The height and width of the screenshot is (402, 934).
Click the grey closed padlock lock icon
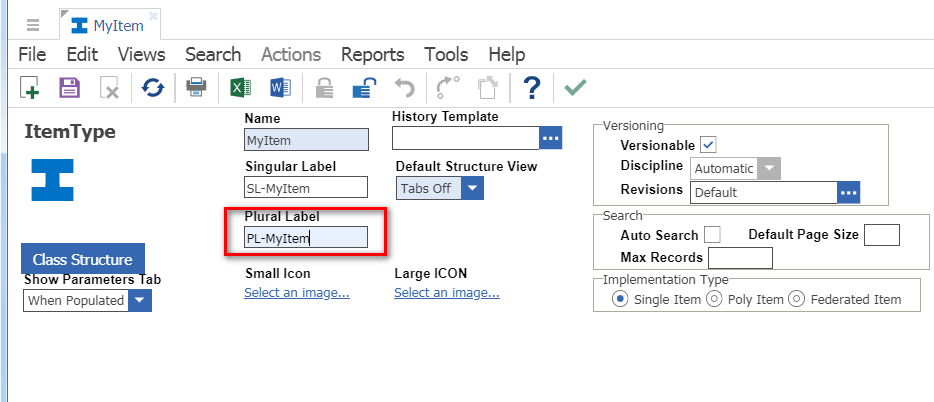(325, 88)
